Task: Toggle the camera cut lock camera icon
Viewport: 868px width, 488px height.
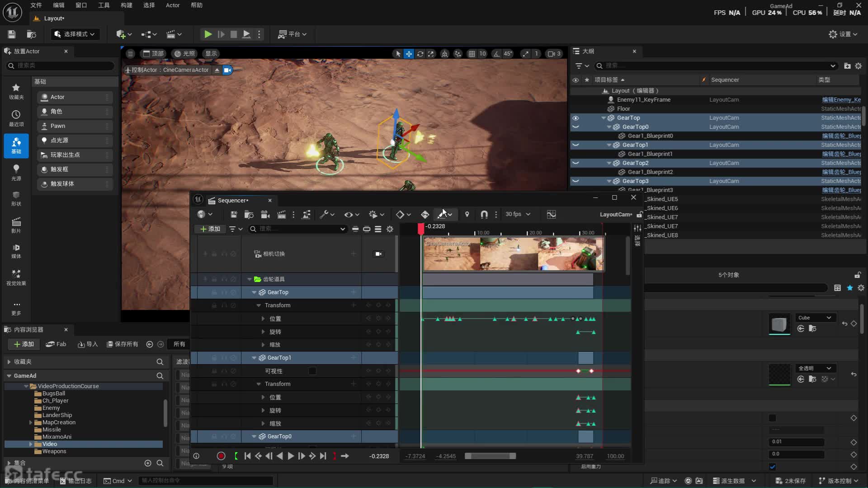Action: pos(378,254)
